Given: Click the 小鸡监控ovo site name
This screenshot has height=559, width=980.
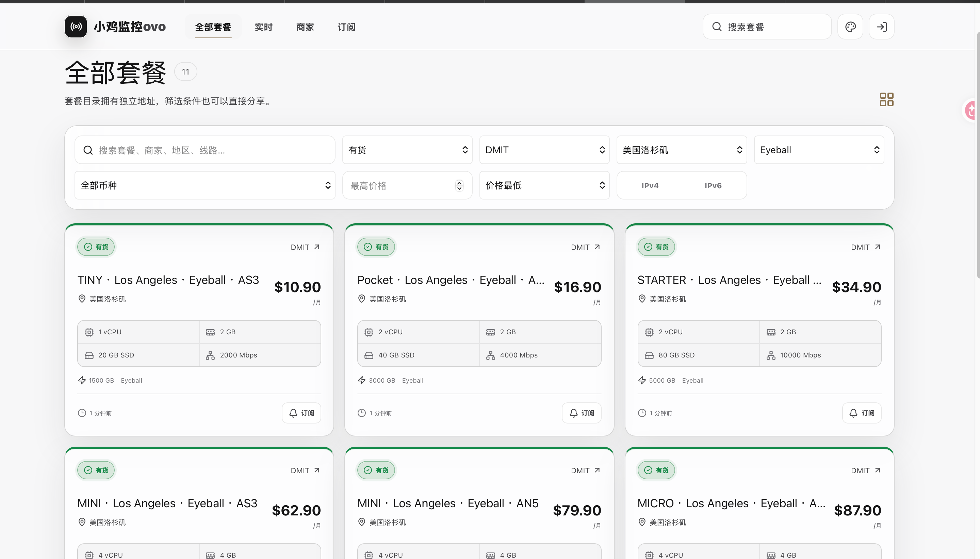Looking at the screenshot, I should point(130,27).
